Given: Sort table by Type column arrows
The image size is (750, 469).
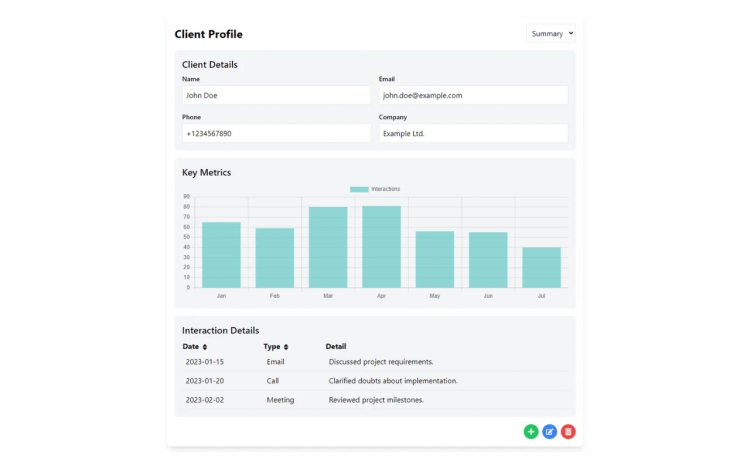Looking at the screenshot, I should tap(286, 347).
